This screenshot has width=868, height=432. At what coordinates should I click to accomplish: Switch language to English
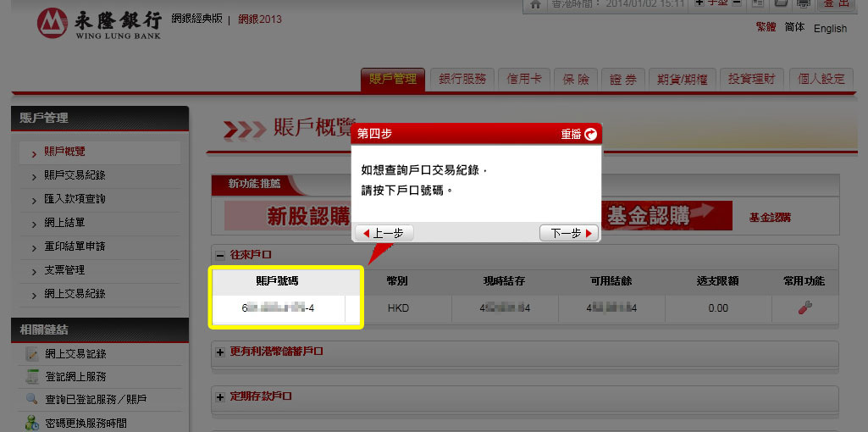829,29
